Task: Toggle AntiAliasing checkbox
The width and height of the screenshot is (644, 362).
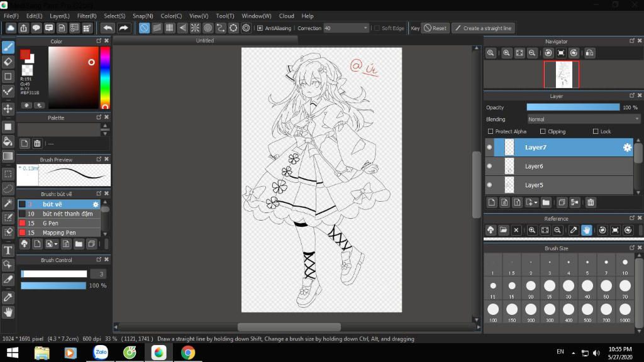Action: coord(260,28)
